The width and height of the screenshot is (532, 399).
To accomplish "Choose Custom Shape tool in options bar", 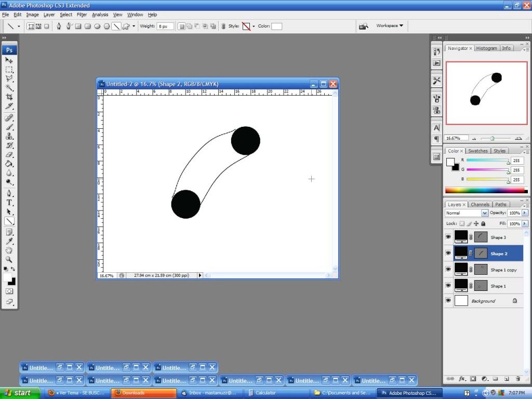I will coord(126,26).
